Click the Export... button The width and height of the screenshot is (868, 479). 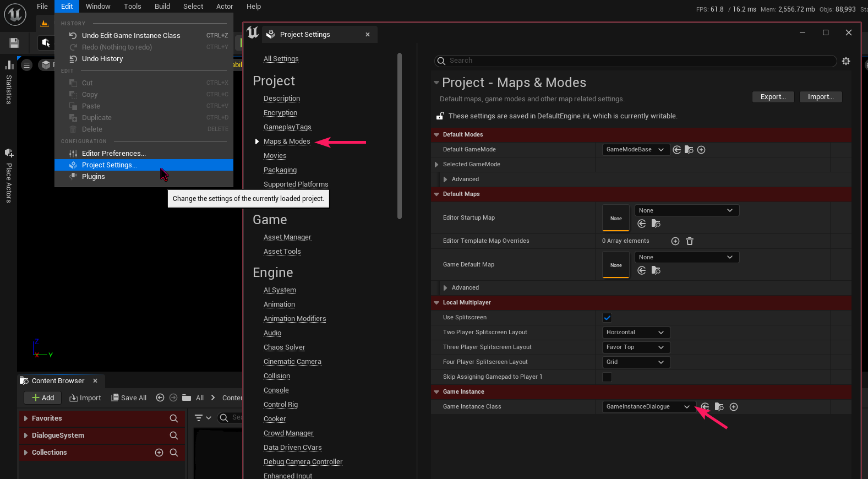(x=773, y=97)
